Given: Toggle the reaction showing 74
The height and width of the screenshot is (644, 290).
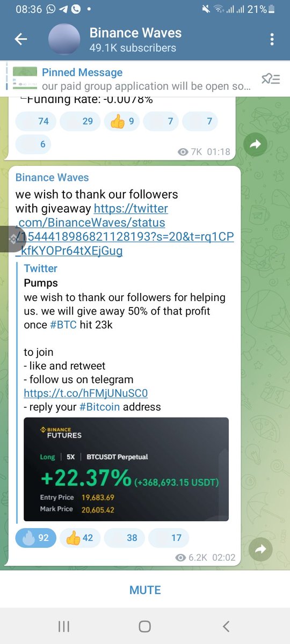Looking at the screenshot, I should 35,121.
